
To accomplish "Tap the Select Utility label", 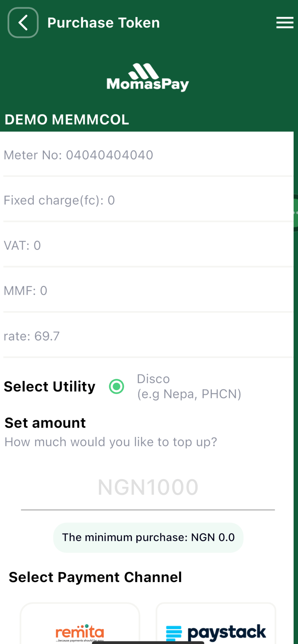I will [x=49, y=386].
